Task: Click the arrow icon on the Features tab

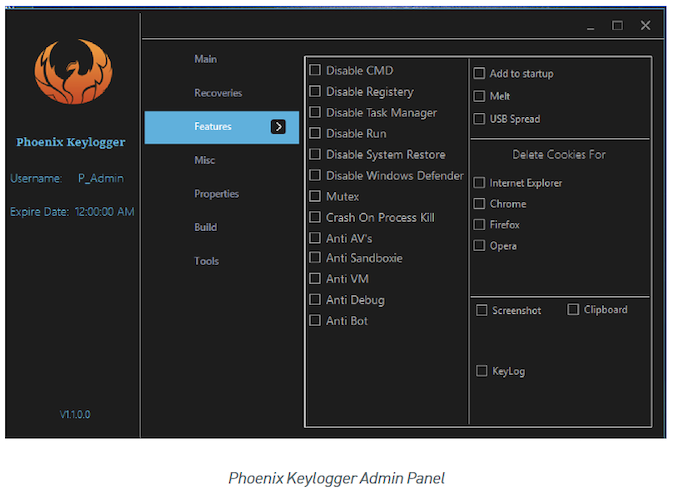Action: [279, 127]
